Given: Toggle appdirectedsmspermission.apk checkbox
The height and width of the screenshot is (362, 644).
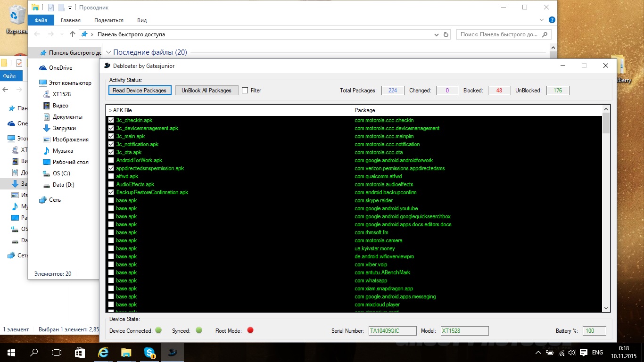Looking at the screenshot, I should point(111,168).
